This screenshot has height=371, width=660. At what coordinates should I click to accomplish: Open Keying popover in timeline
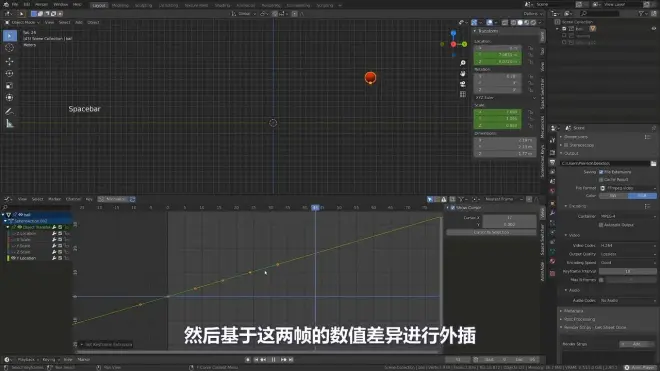(50, 360)
